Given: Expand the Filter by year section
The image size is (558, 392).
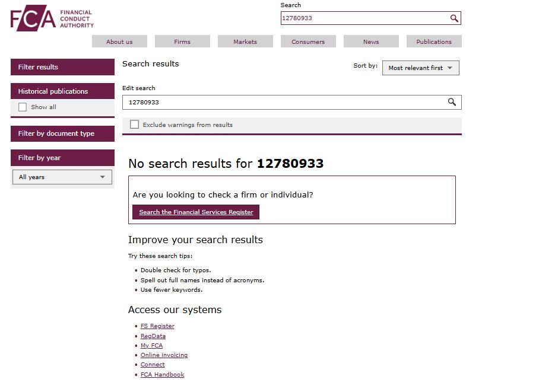Looking at the screenshot, I should pos(63,158).
